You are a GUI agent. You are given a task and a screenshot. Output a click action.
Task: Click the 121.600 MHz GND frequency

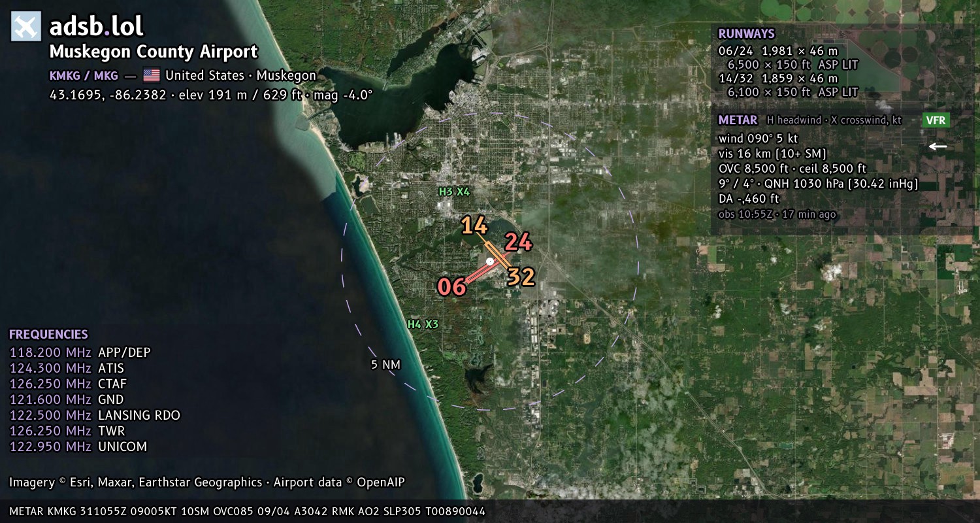tap(67, 400)
